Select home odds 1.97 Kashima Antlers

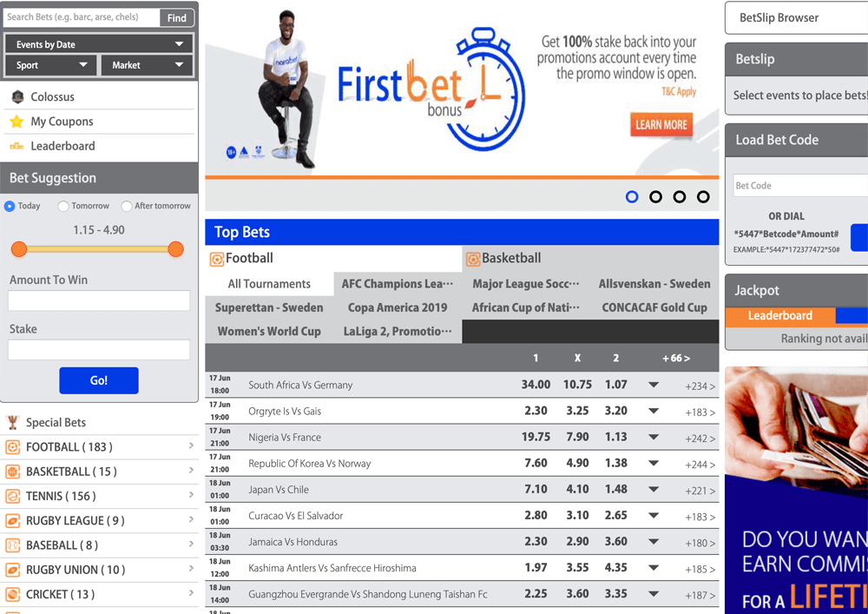click(x=536, y=567)
